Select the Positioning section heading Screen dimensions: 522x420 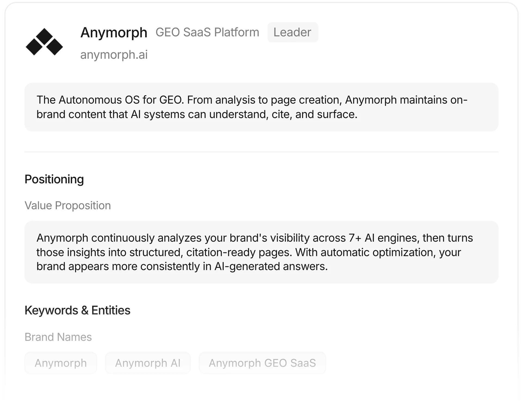click(x=54, y=179)
